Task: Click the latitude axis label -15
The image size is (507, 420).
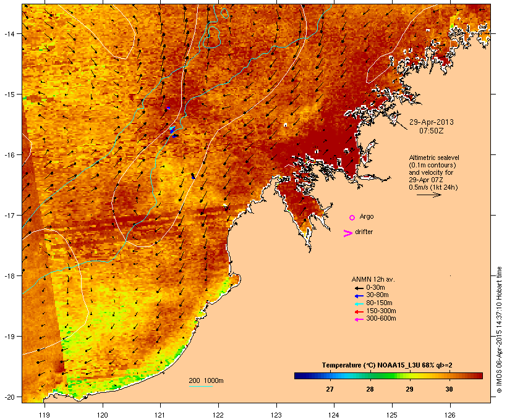Action: point(9,94)
